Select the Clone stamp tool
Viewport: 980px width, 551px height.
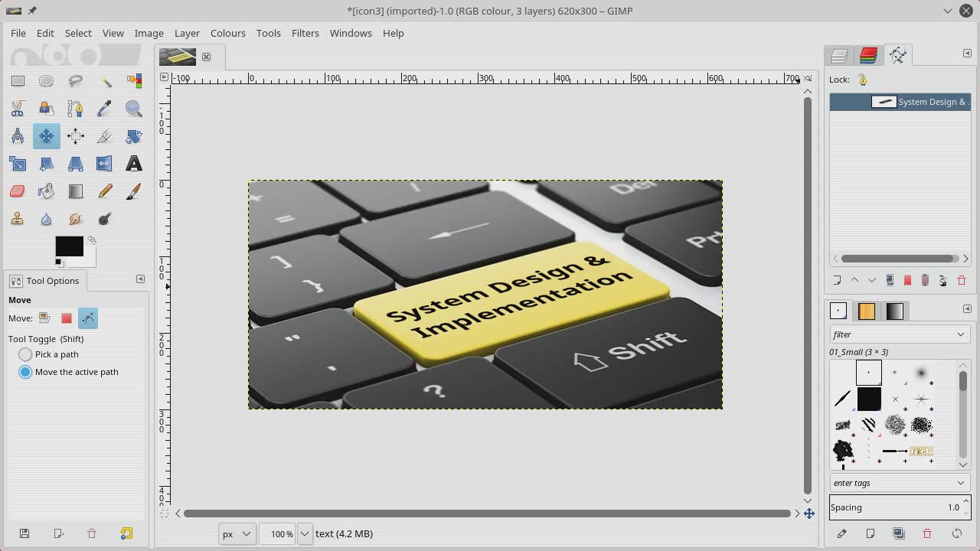pyautogui.click(x=18, y=219)
